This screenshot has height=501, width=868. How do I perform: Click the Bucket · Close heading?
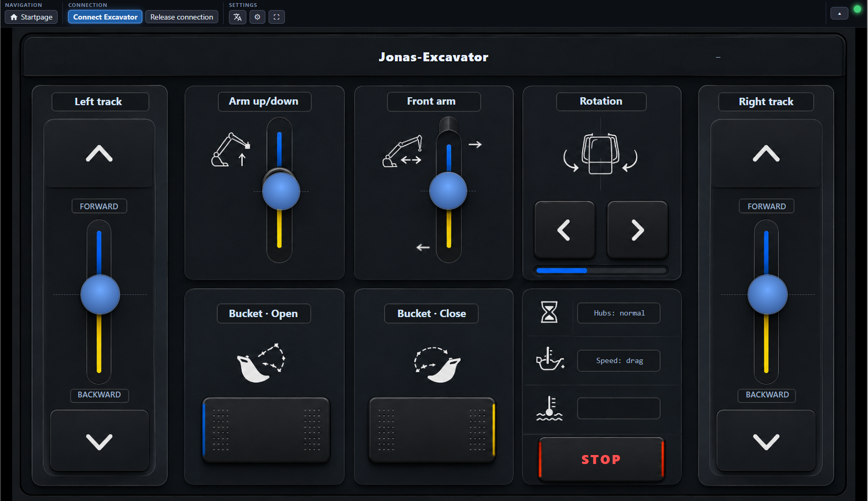pyautogui.click(x=431, y=313)
